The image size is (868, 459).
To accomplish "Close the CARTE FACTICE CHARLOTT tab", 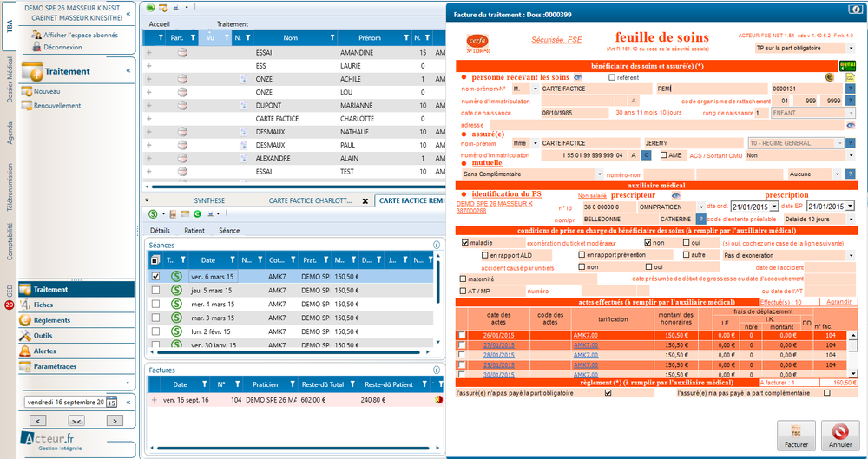I will coord(365,200).
